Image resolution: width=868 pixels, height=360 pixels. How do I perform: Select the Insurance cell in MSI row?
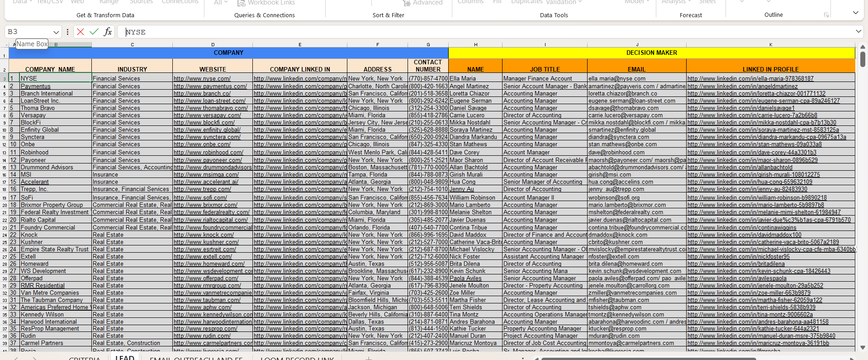pos(132,174)
